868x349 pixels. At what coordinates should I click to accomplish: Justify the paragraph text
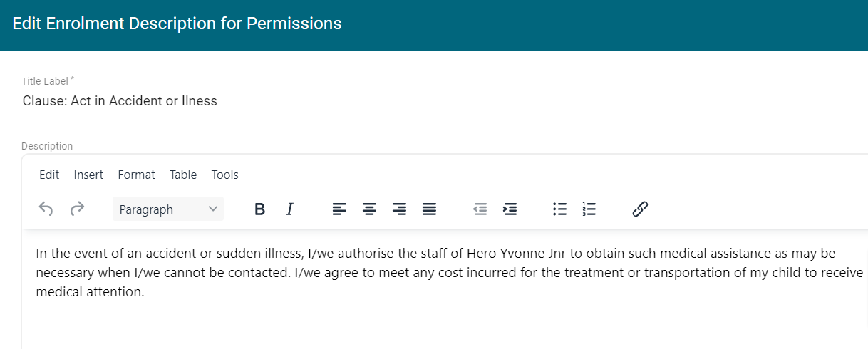click(429, 209)
